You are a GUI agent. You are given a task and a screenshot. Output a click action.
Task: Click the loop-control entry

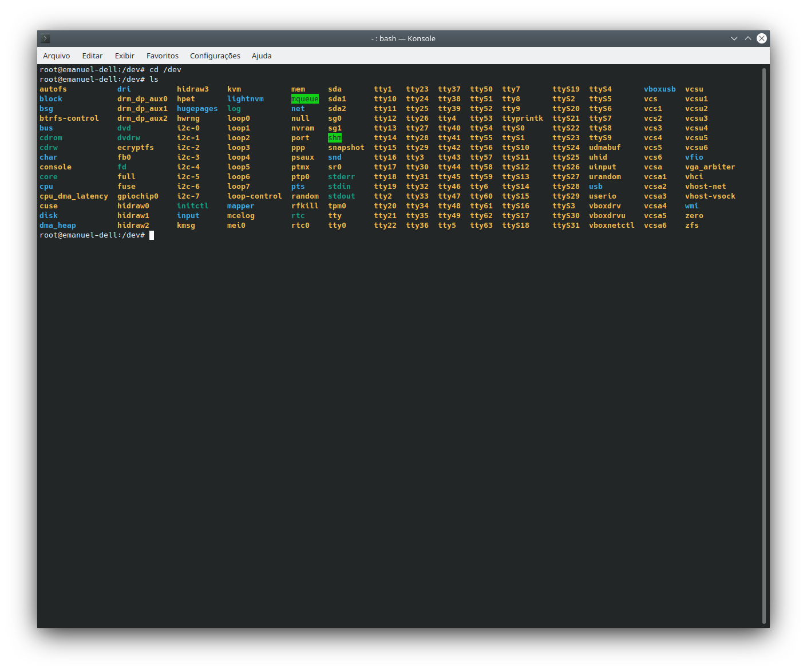[x=255, y=196]
